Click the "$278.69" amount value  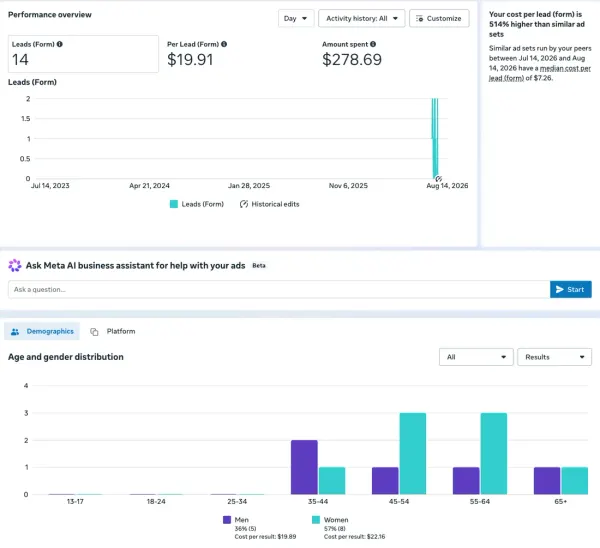(352, 59)
